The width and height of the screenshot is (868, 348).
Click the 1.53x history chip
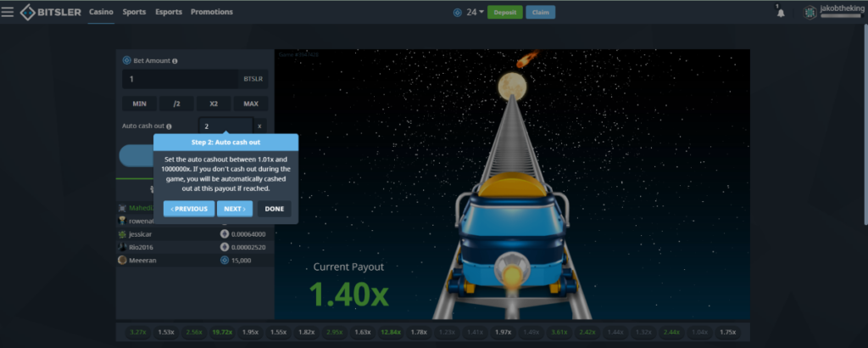point(166,333)
